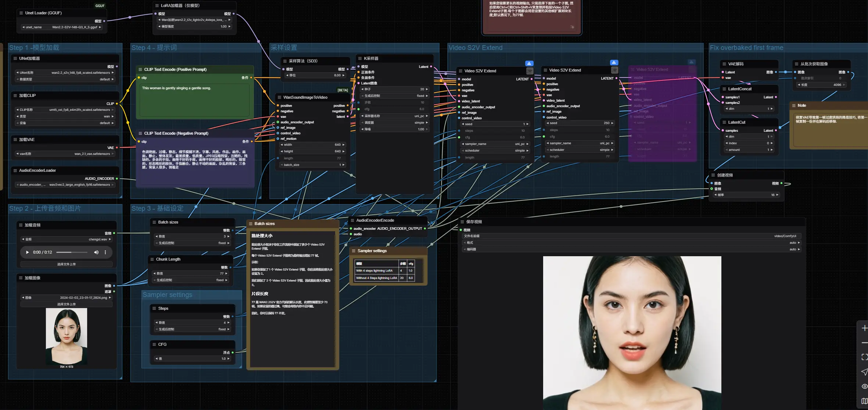Click 选择文件上传 in the 加载音频 node

coord(66,264)
